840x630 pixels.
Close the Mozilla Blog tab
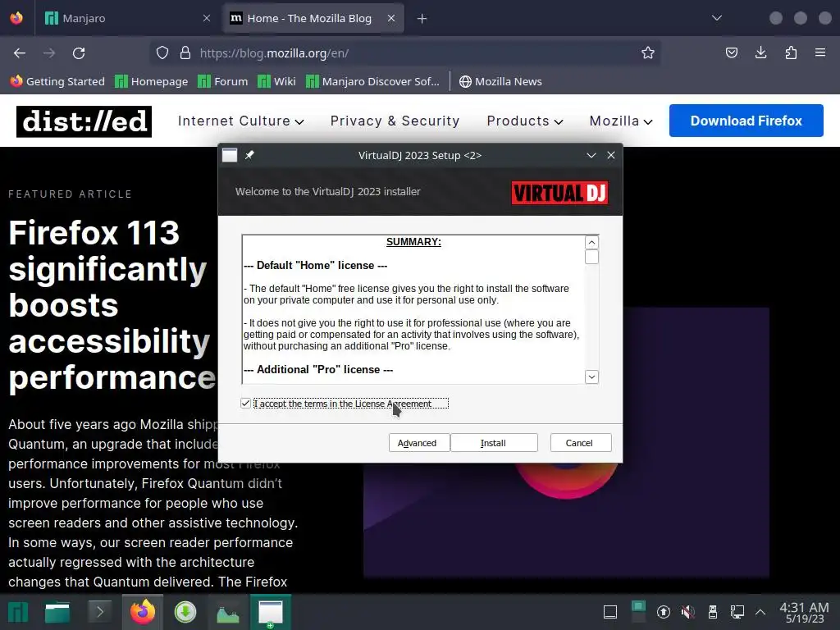[x=391, y=18]
